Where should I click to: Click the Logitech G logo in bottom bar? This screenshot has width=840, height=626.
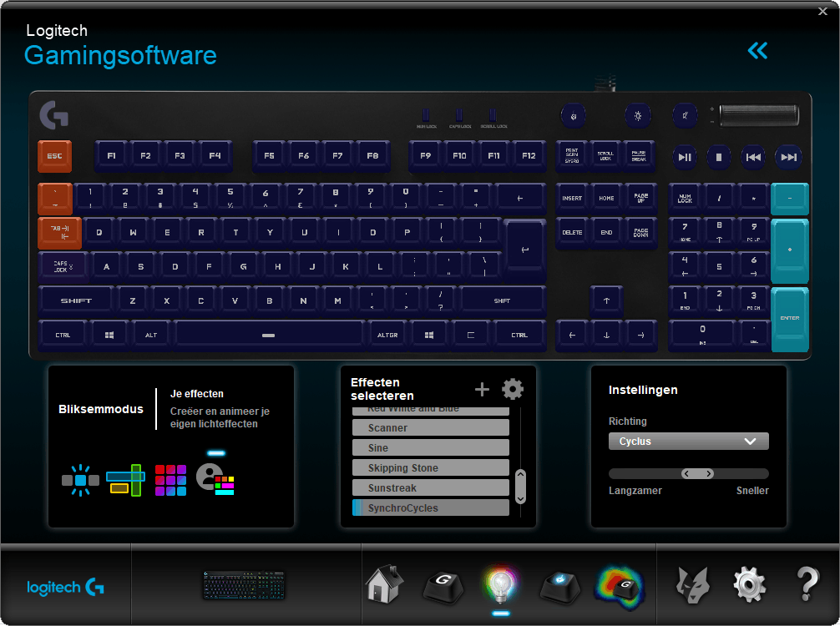tap(65, 588)
